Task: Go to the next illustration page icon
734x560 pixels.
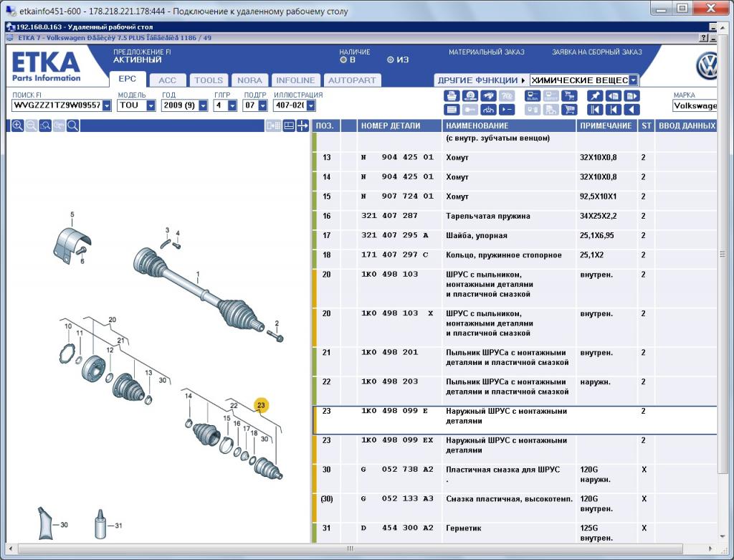Action: [631, 96]
